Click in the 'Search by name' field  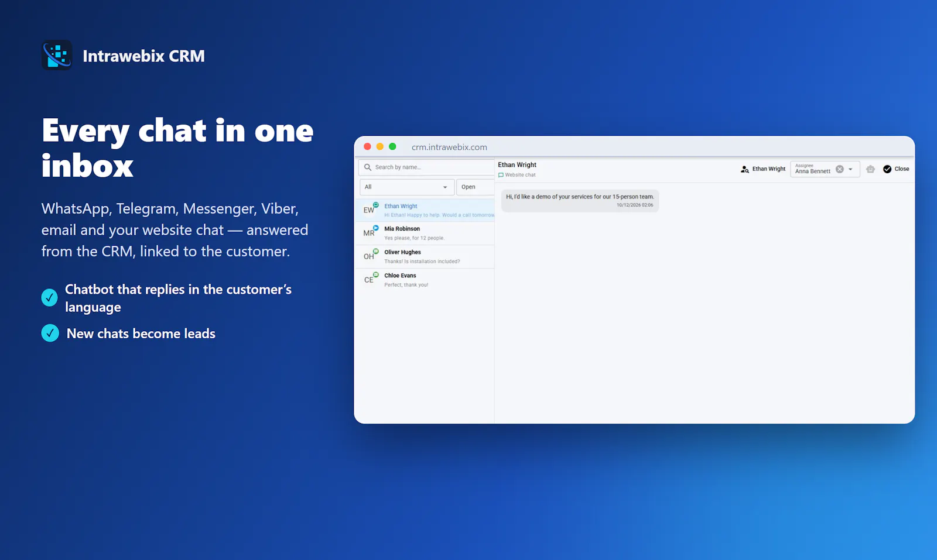coord(426,167)
